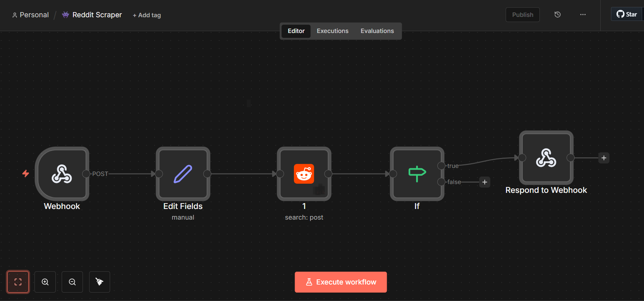The width and height of the screenshot is (644, 301).
Task: Click the 'manual' subtitle under Edit Fields
Action: pos(183,217)
